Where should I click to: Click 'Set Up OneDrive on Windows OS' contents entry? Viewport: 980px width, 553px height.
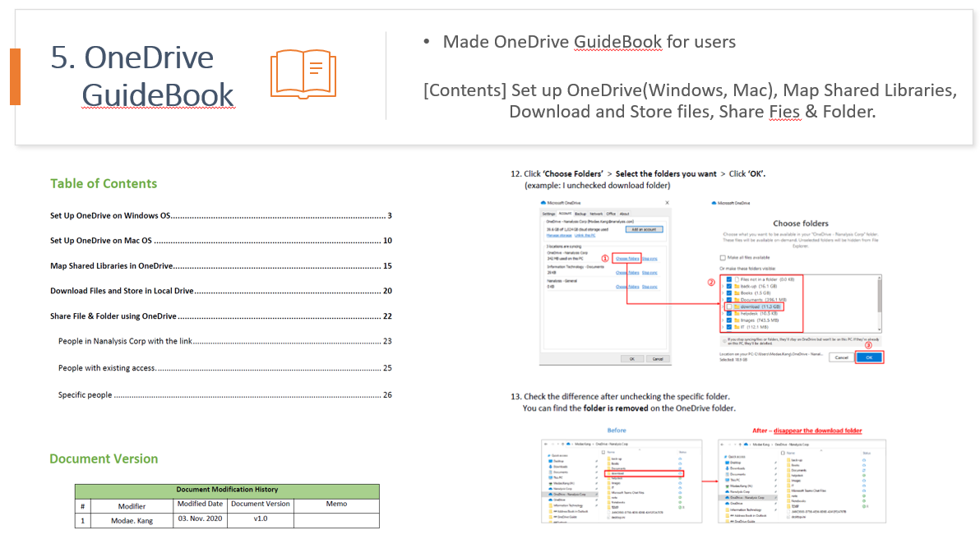[x=220, y=215]
